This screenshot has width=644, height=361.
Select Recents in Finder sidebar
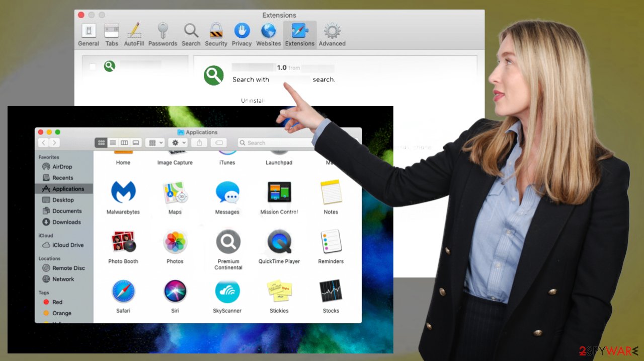click(x=63, y=178)
